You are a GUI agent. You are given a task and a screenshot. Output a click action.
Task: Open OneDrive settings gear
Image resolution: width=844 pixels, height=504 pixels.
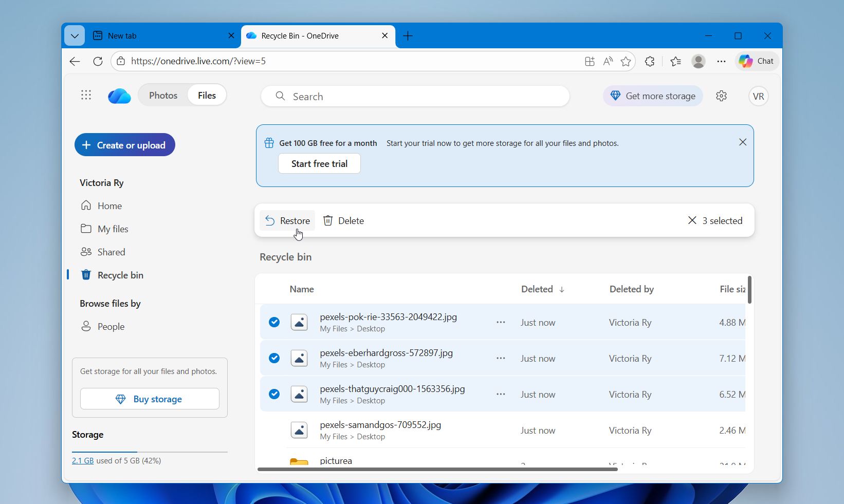click(721, 96)
